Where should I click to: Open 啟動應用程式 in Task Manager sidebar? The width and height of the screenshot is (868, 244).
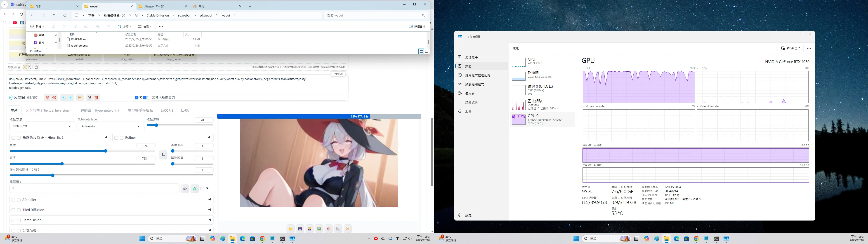pos(474,84)
